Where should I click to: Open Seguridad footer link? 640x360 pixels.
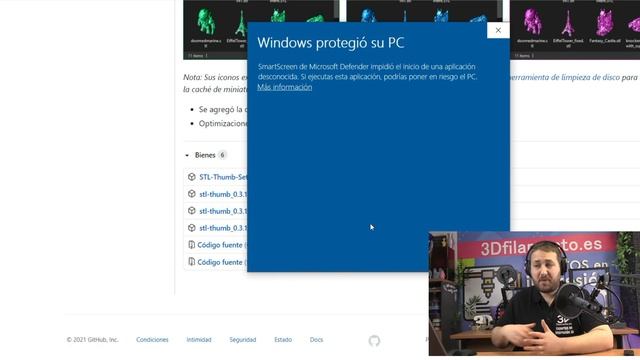click(x=242, y=340)
